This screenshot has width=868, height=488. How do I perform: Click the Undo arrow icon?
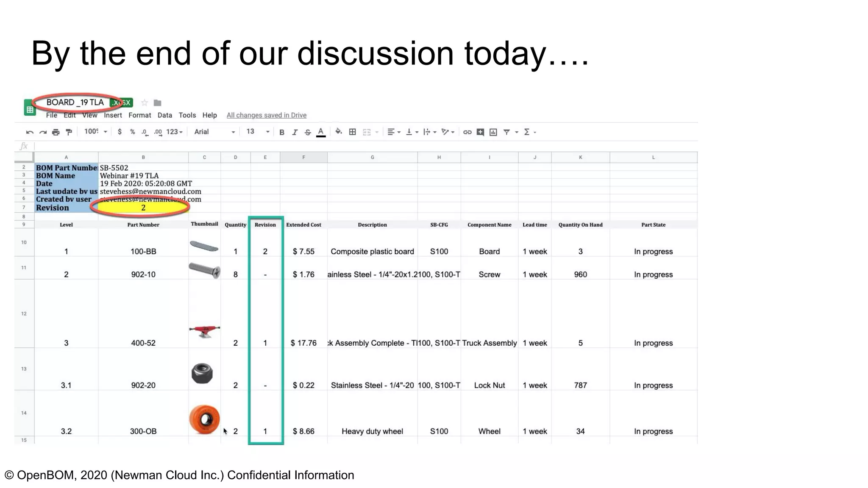click(30, 132)
